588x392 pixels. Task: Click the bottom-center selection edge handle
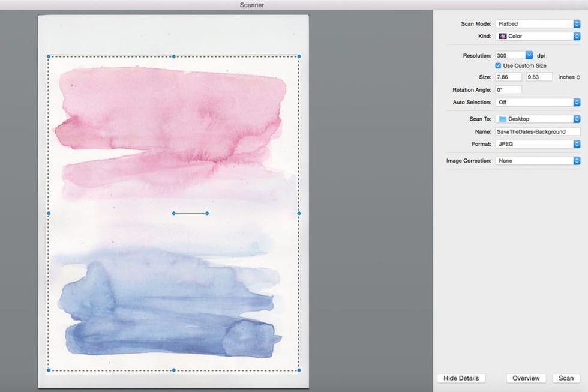tap(174, 370)
